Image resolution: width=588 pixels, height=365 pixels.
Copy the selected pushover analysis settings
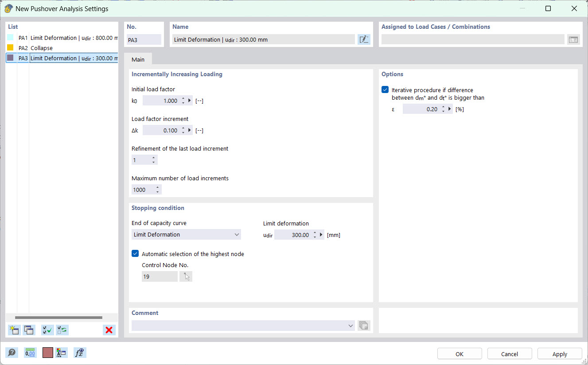pos(28,330)
